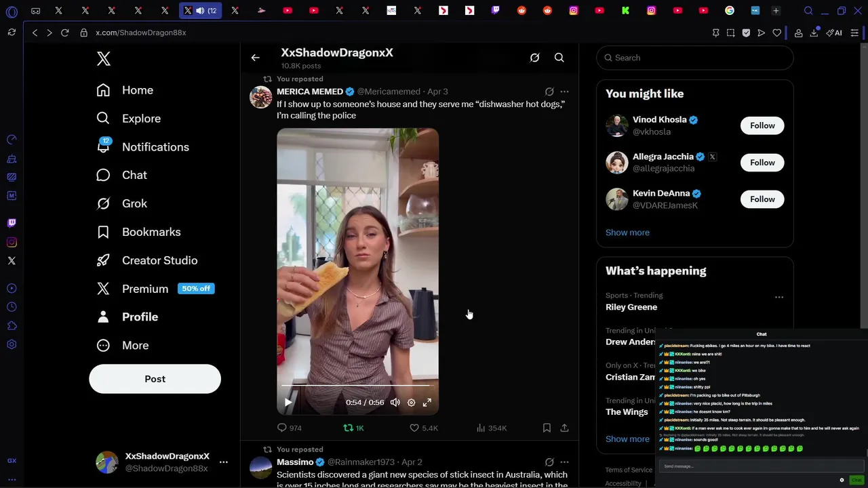Screen dimensions: 868x488
Task: Share the MERICA MEMED post
Action: (564, 428)
